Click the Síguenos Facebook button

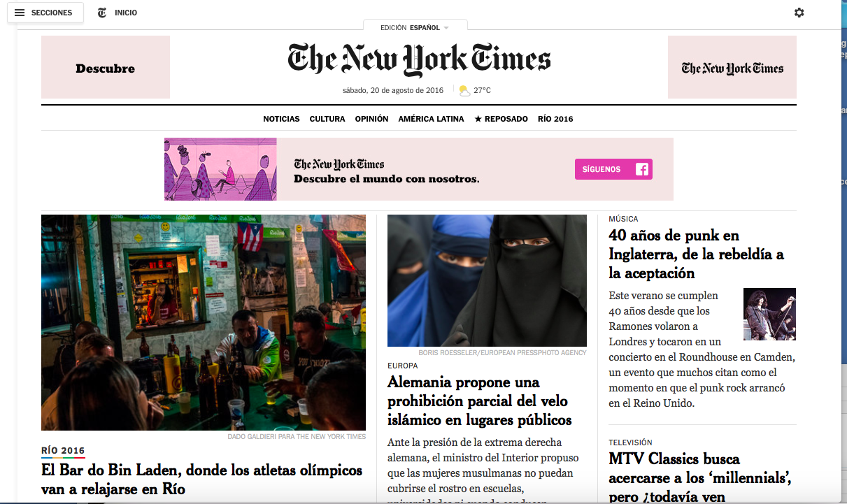point(613,169)
